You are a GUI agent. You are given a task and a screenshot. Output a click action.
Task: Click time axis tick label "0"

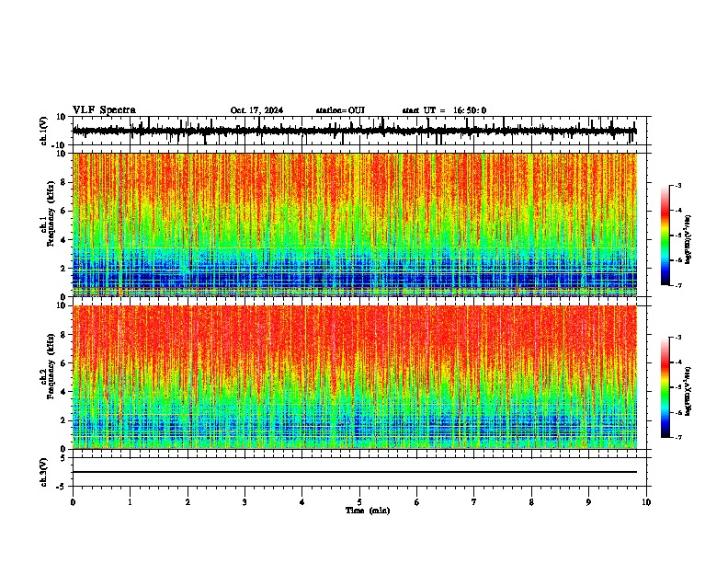coord(73,502)
